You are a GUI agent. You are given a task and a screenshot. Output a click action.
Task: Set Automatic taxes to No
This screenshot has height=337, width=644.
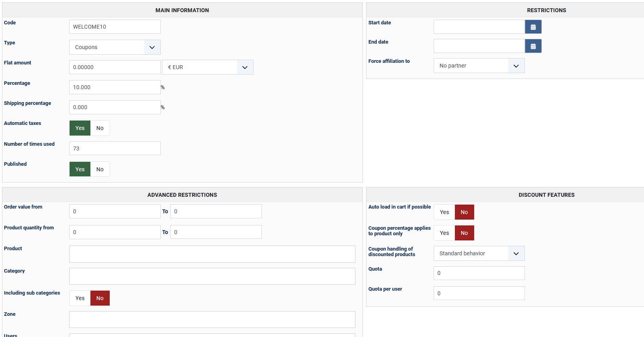[x=100, y=128]
